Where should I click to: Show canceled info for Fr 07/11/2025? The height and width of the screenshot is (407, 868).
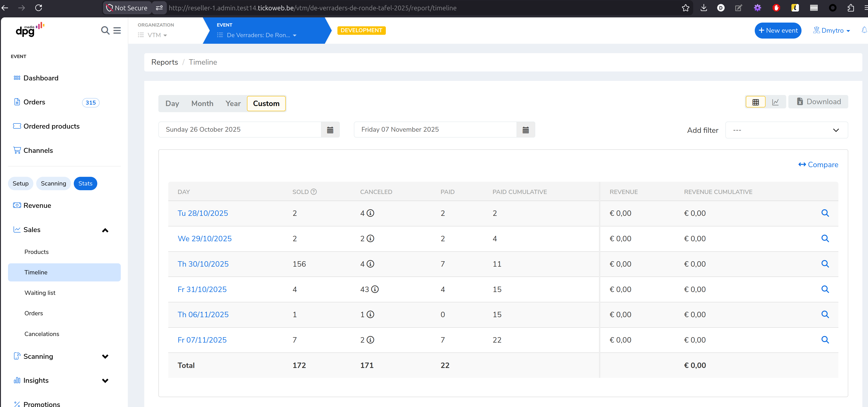click(x=370, y=340)
